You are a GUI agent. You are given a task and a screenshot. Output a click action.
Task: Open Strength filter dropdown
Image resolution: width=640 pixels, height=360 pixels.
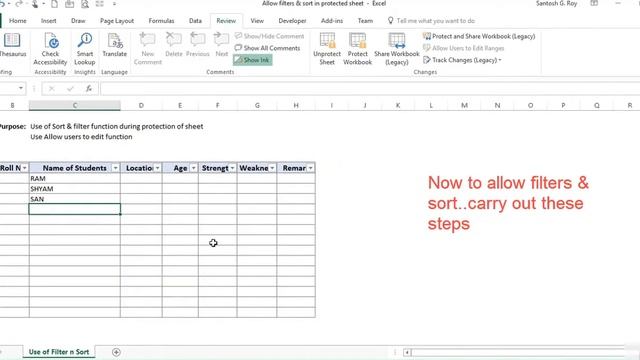tap(232, 168)
